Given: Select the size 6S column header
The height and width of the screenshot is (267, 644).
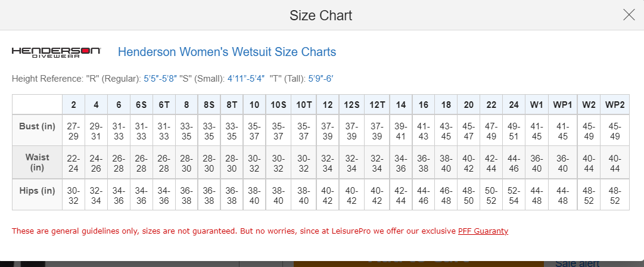Looking at the screenshot, I should (x=141, y=104).
